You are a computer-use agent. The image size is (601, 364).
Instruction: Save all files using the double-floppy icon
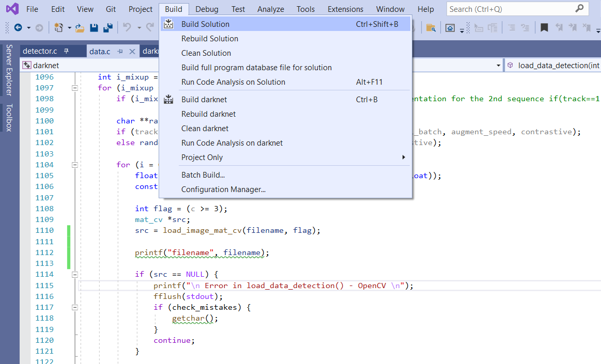(108, 27)
